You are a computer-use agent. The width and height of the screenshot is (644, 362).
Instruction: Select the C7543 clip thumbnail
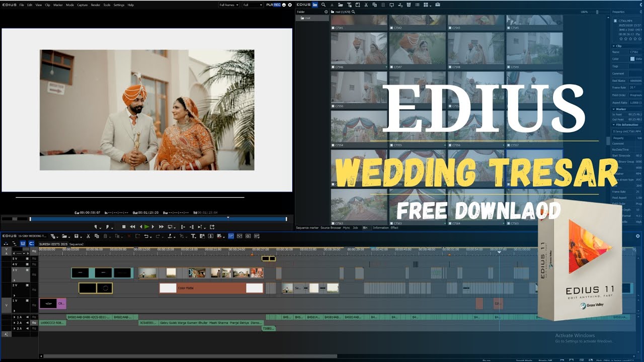tap(475, 20)
